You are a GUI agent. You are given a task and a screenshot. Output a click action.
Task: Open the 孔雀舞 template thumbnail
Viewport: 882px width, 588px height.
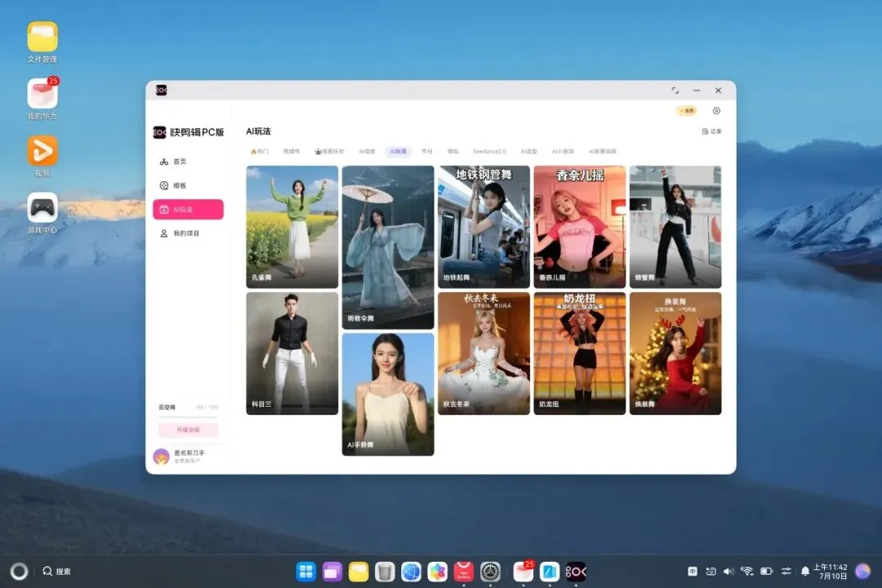coord(292,227)
